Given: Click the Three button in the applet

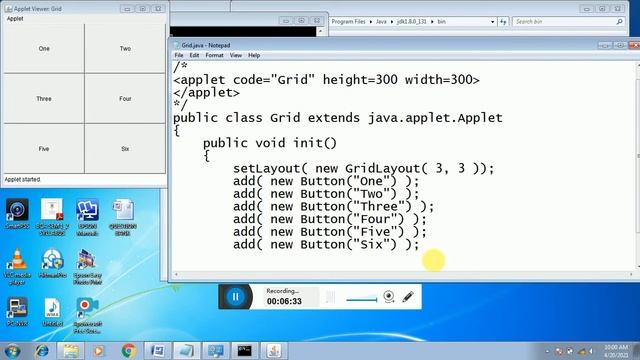Looking at the screenshot, I should [x=44, y=99].
